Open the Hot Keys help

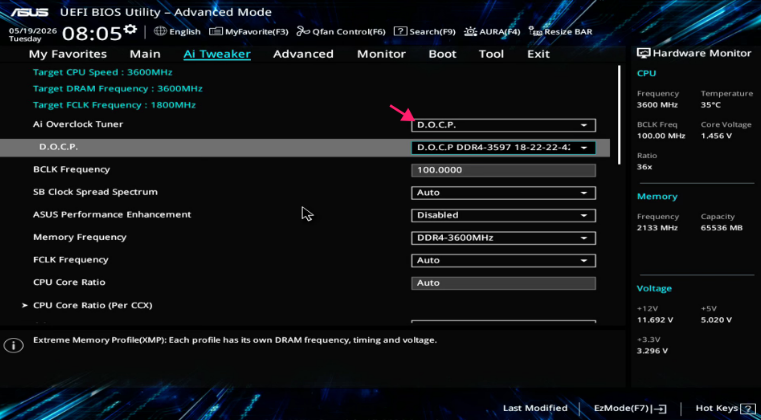pos(724,408)
